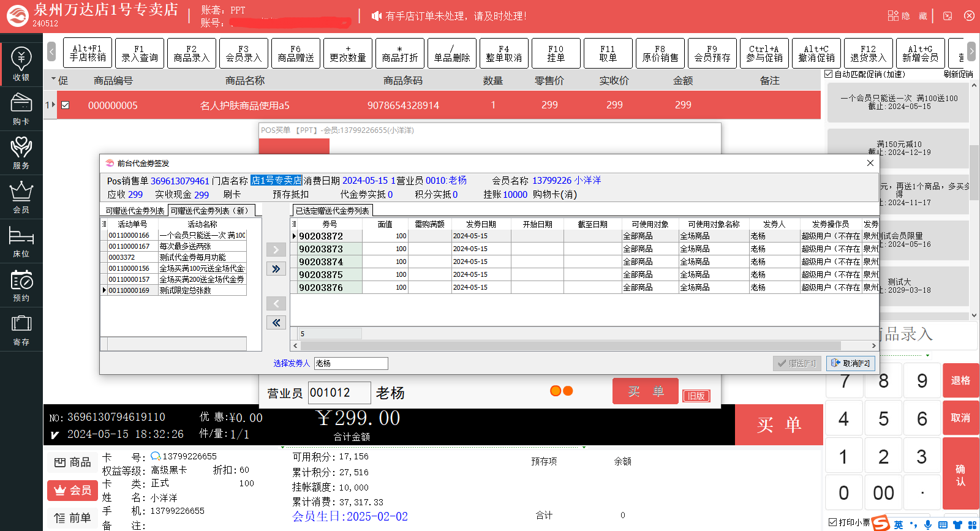Click the F6 商品赠送 toolbar button
This screenshot has width=980, height=531.
point(295,53)
